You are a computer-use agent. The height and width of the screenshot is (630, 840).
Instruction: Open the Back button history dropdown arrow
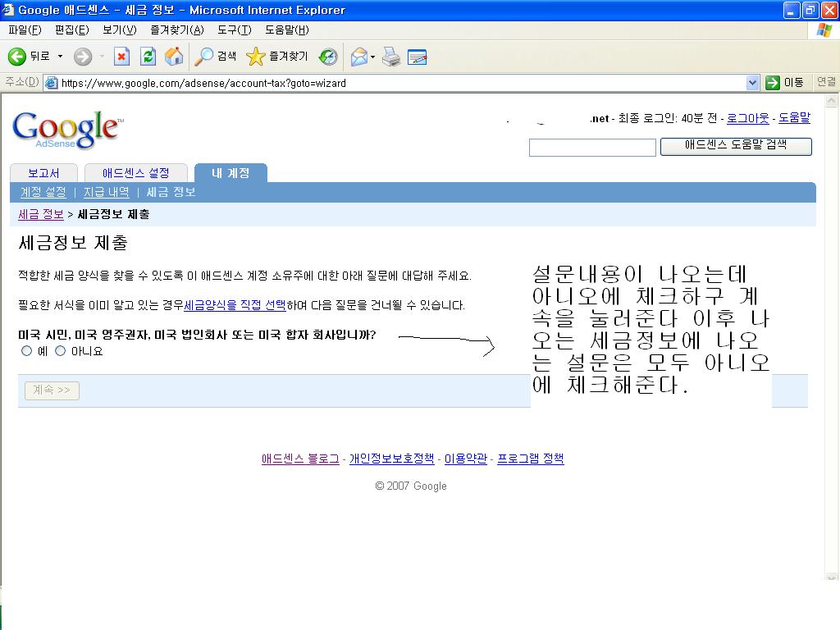(60, 57)
